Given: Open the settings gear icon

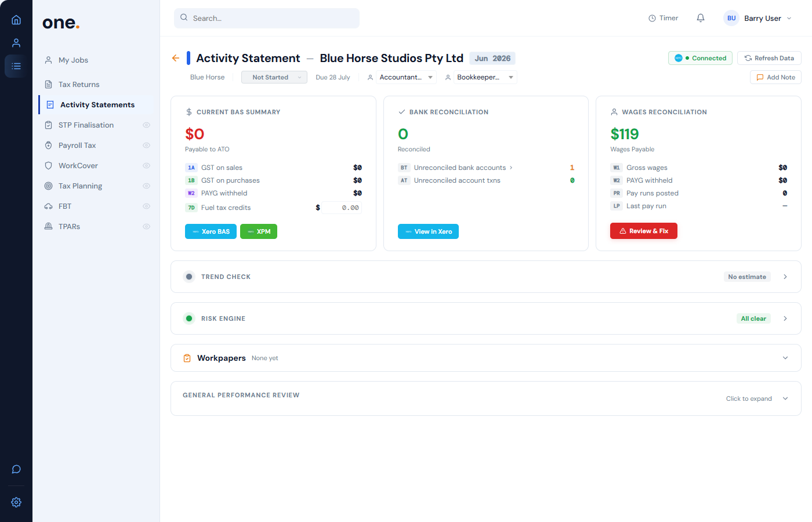Looking at the screenshot, I should (x=16, y=502).
